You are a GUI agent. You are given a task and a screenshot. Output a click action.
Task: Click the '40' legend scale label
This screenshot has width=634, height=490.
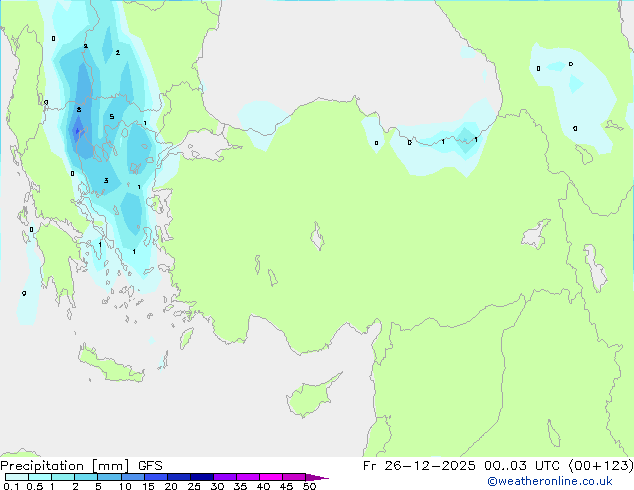pos(263,486)
